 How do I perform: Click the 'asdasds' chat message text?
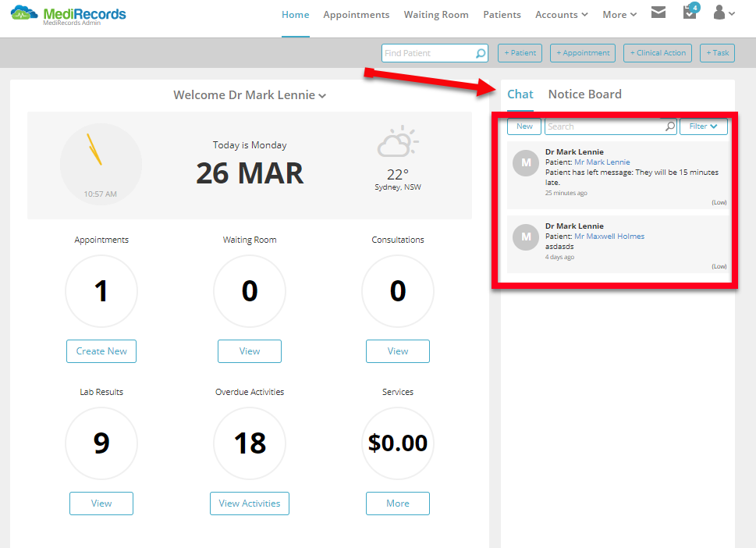(x=559, y=247)
